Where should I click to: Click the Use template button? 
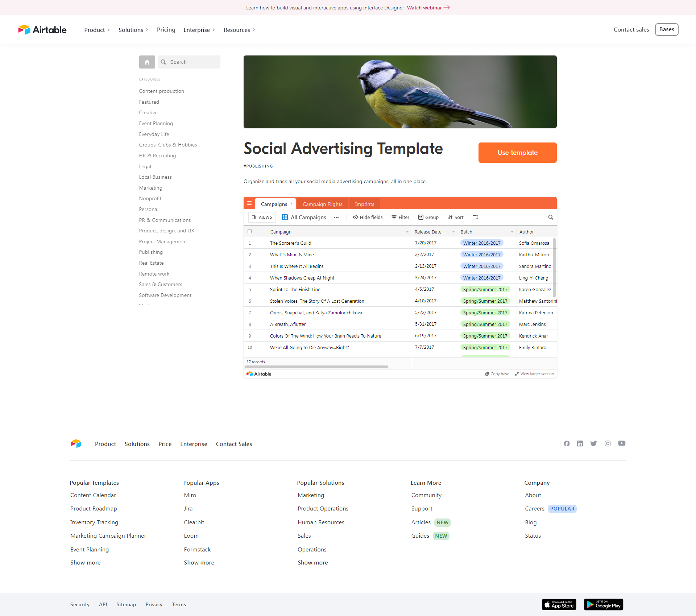pos(517,153)
